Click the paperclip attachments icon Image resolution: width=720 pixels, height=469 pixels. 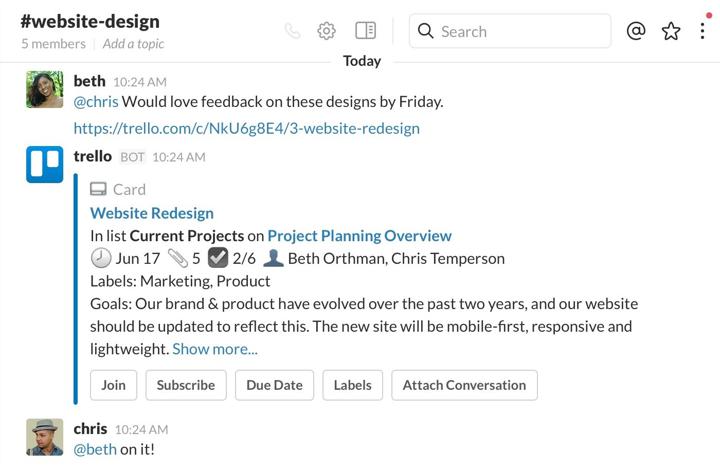tap(178, 258)
